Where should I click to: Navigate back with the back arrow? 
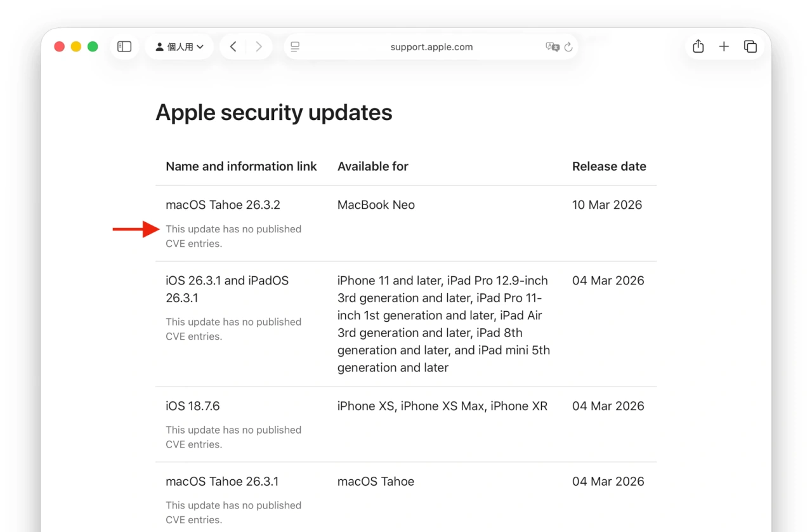[233, 46]
